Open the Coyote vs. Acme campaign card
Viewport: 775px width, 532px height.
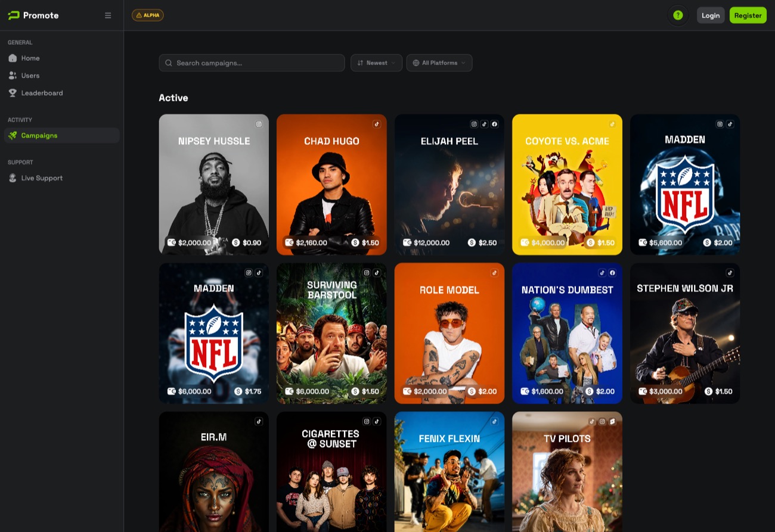point(567,185)
